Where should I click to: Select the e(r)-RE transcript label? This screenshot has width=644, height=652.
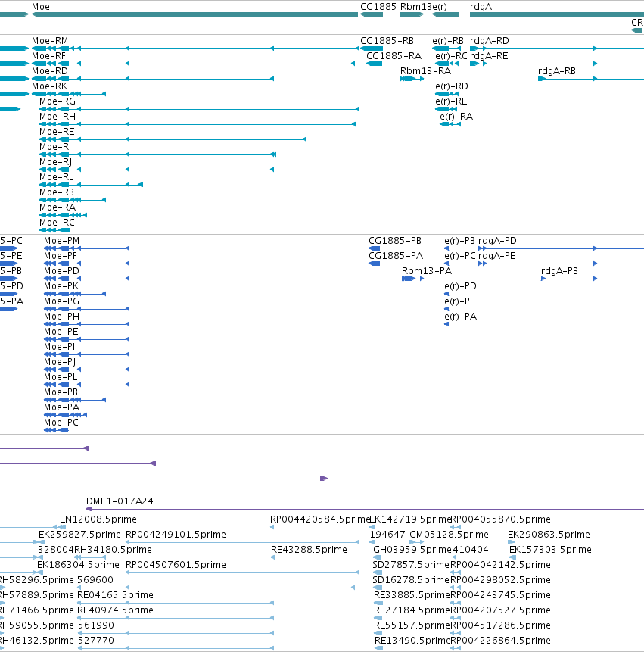pyautogui.click(x=451, y=101)
